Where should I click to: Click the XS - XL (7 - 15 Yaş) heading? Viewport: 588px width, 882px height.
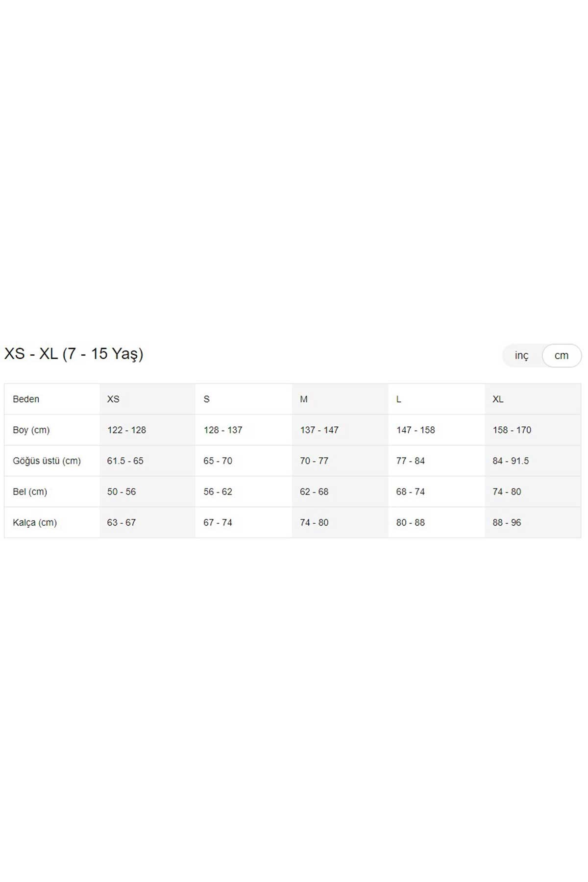coord(74,354)
